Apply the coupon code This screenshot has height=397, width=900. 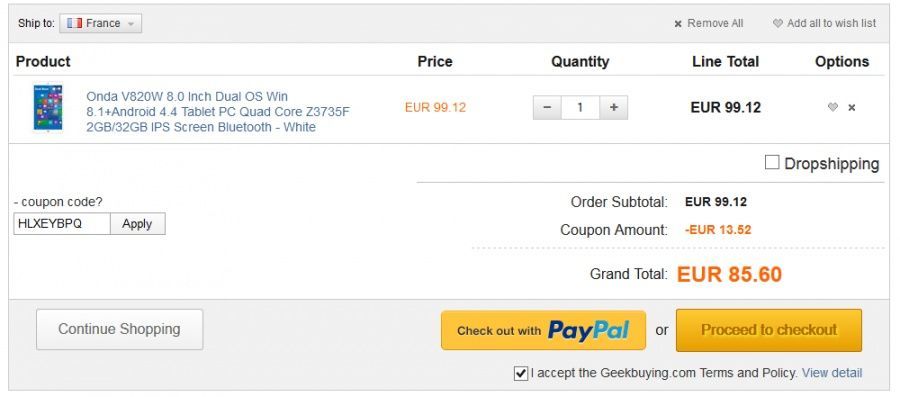pos(137,224)
